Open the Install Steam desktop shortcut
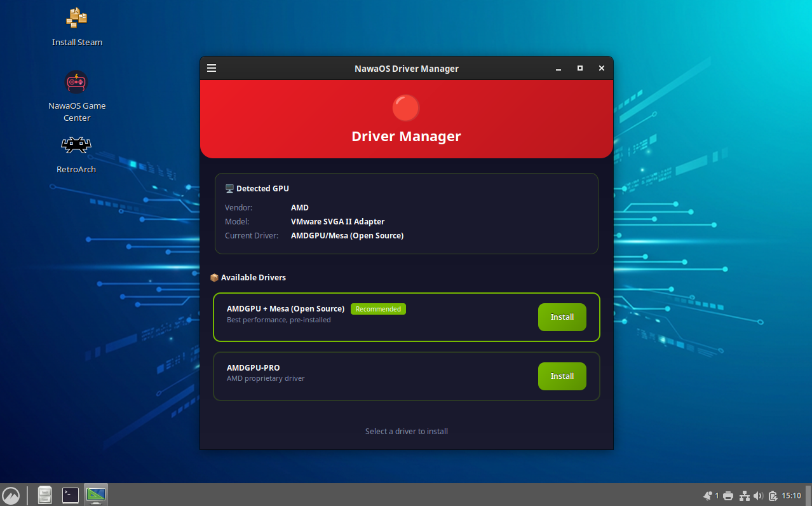This screenshot has width=812, height=506. click(x=76, y=18)
